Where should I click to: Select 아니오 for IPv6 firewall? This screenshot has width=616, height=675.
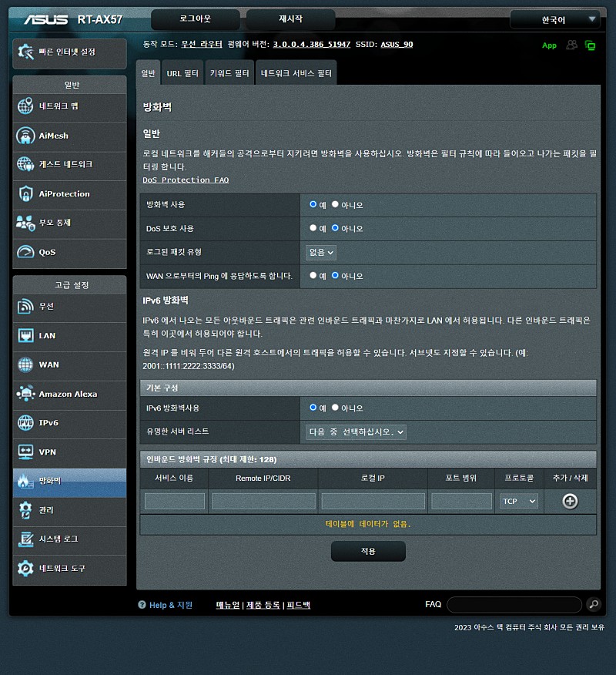pos(335,408)
